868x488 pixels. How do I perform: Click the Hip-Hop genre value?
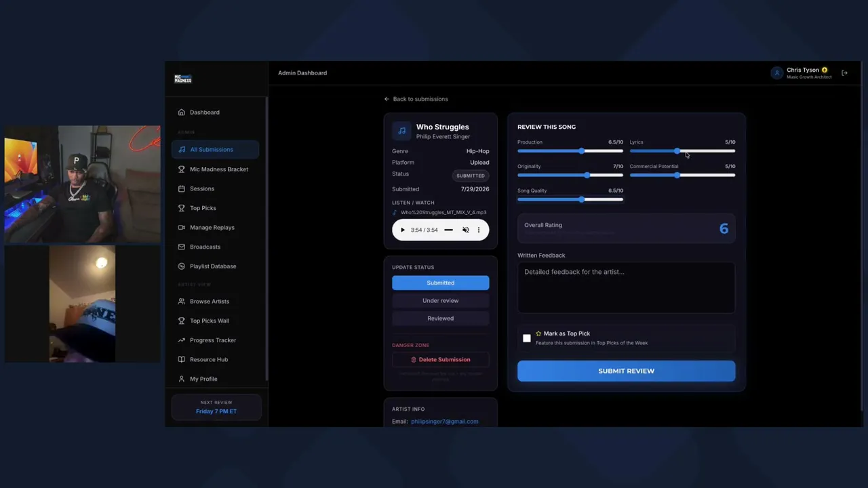click(x=477, y=151)
